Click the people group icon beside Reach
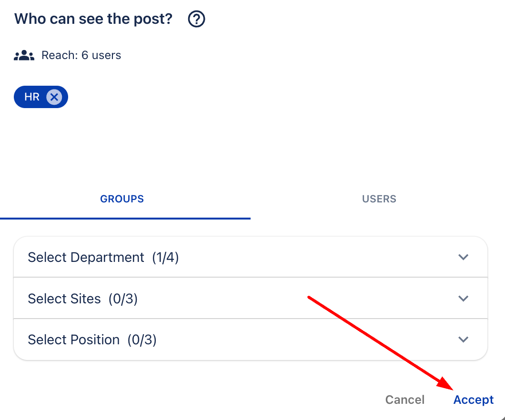505x420 pixels. [x=24, y=56]
